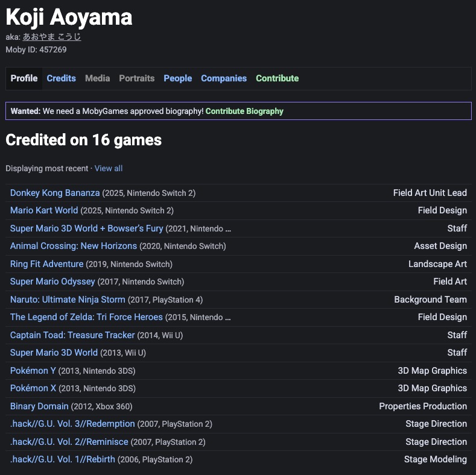Click View all credits link
The image size is (476, 475).
[109, 168]
